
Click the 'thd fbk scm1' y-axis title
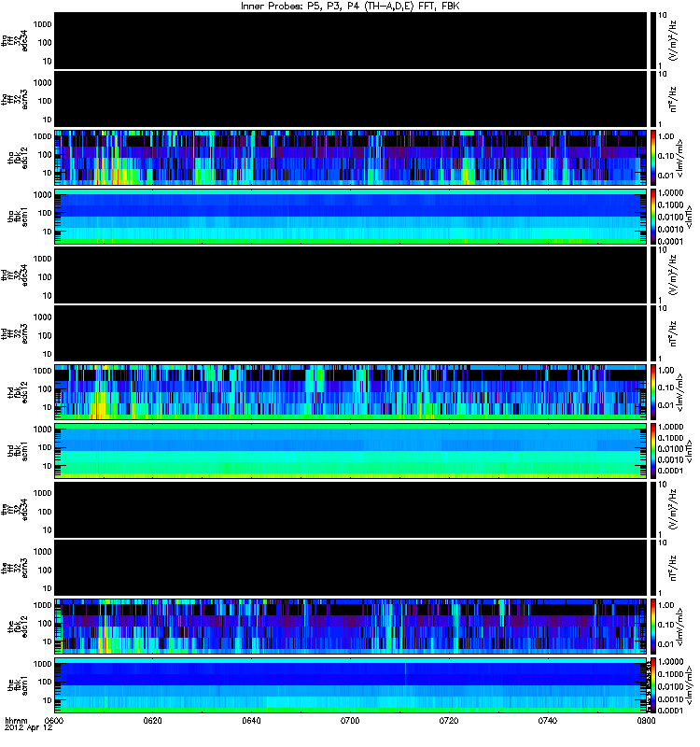(18, 451)
